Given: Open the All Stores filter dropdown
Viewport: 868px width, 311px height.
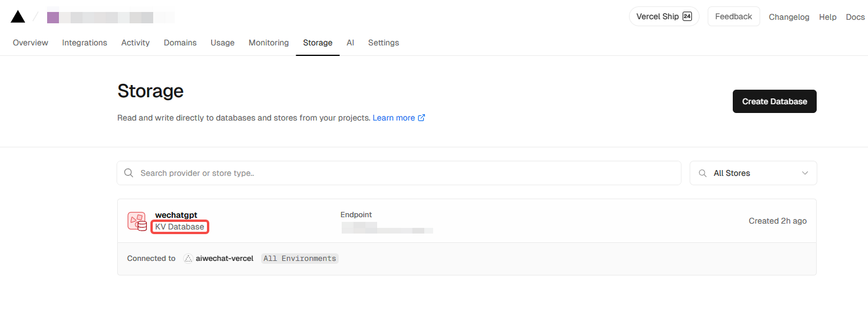Looking at the screenshot, I should tap(753, 173).
